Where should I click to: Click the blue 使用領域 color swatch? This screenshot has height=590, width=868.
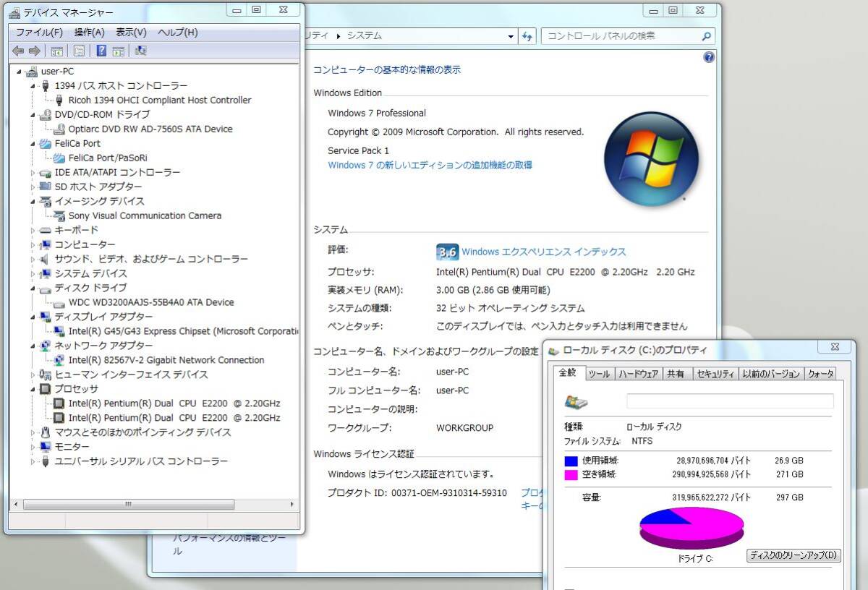click(571, 461)
